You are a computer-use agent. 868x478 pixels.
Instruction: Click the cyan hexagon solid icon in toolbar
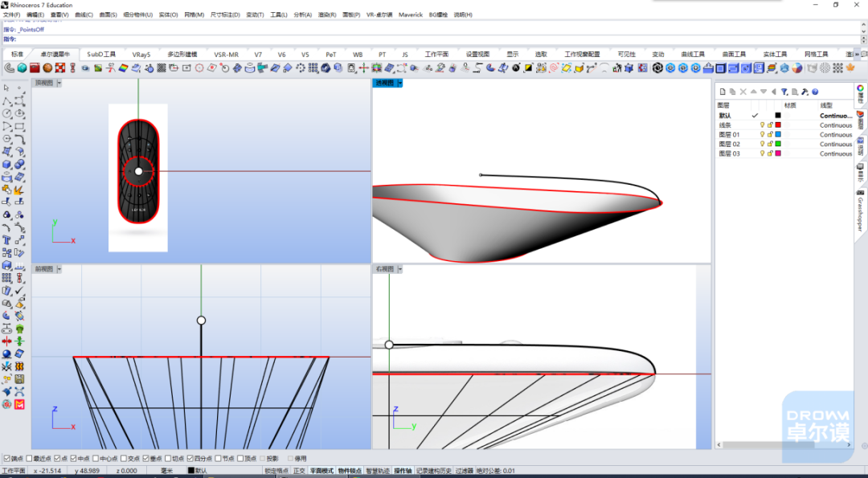pyautogui.click(x=23, y=68)
